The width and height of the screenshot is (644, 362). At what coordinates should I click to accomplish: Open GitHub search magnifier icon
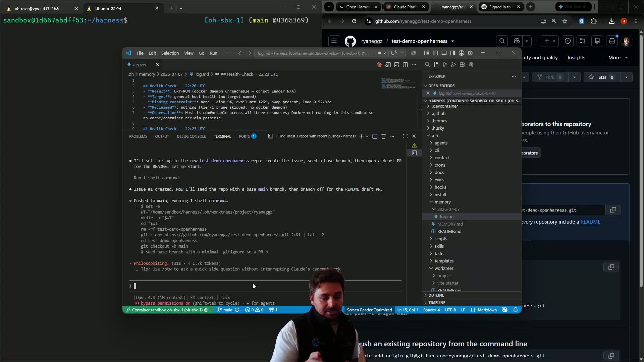[x=502, y=41]
